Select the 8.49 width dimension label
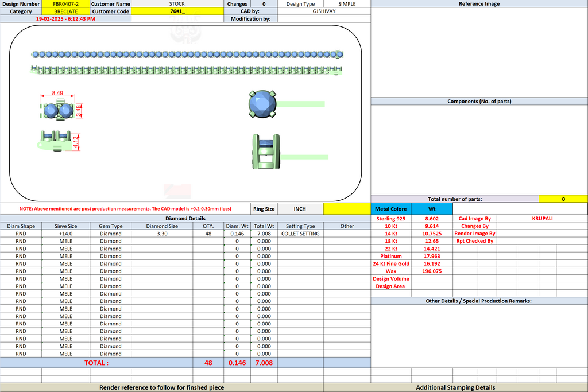 tap(57, 93)
